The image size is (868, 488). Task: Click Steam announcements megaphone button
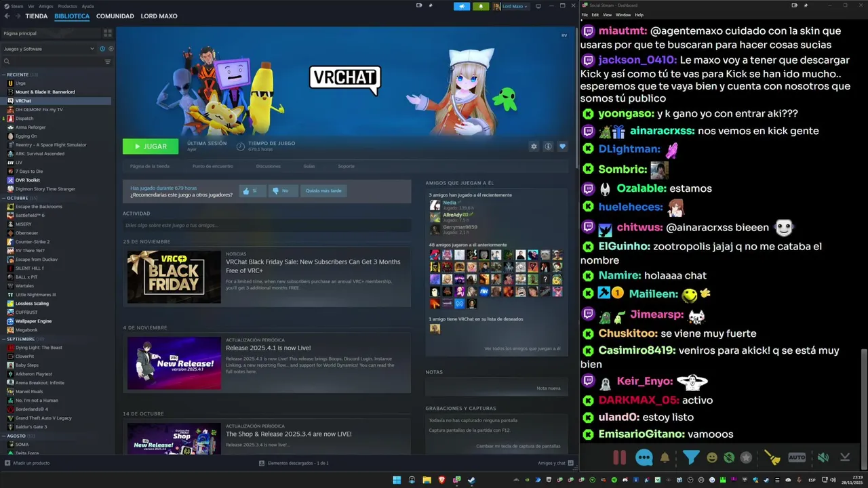462,6
